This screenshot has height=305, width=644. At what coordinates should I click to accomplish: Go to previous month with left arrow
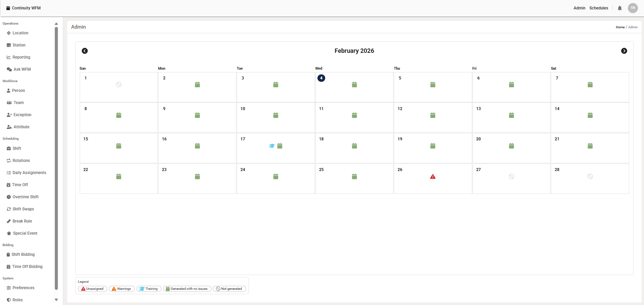point(85,51)
